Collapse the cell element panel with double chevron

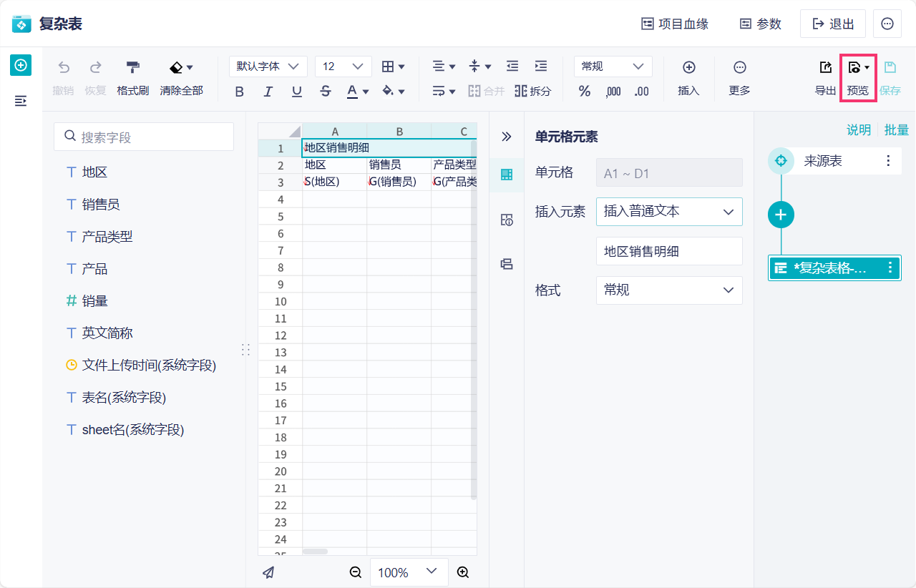tap(507, 137)
